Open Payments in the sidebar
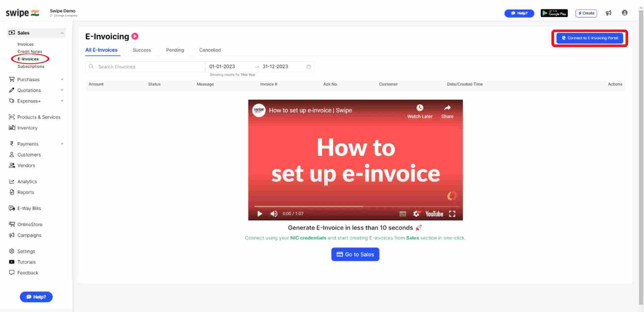This screenshot has width=644, height=312. [x=28, y=144]
